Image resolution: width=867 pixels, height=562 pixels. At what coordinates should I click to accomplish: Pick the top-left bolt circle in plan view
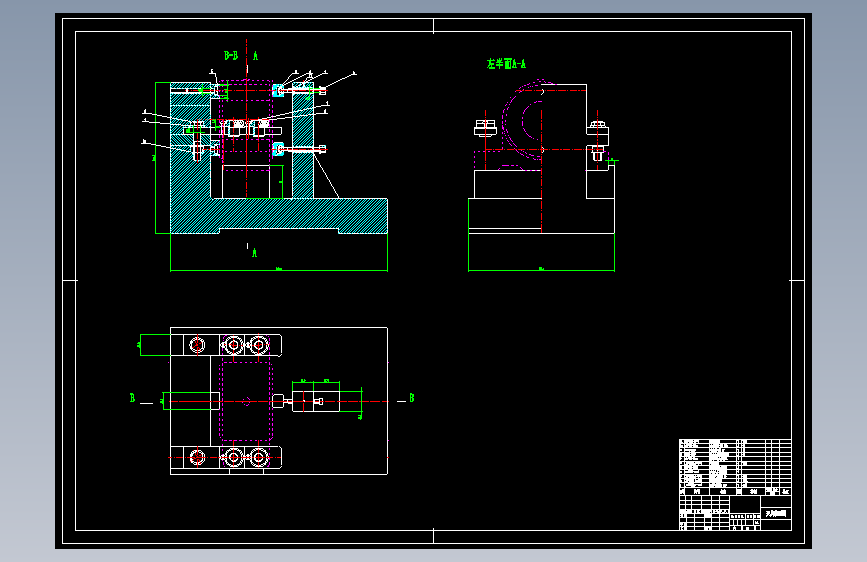[x=197, y=345]
